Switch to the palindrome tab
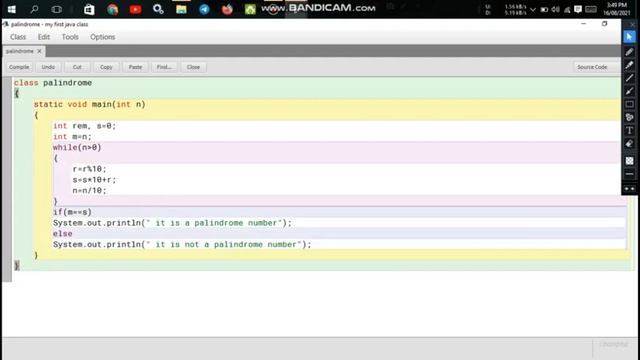 click(x=20, y=51)
